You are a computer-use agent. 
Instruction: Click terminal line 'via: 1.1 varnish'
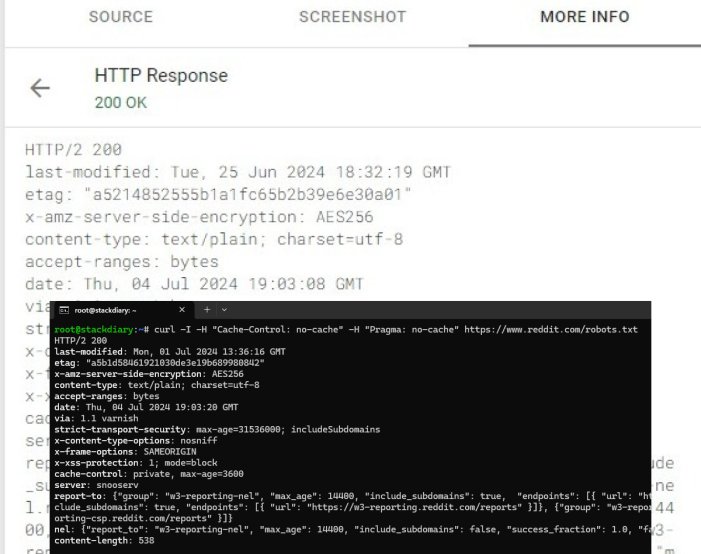click(x=96, y=419)
